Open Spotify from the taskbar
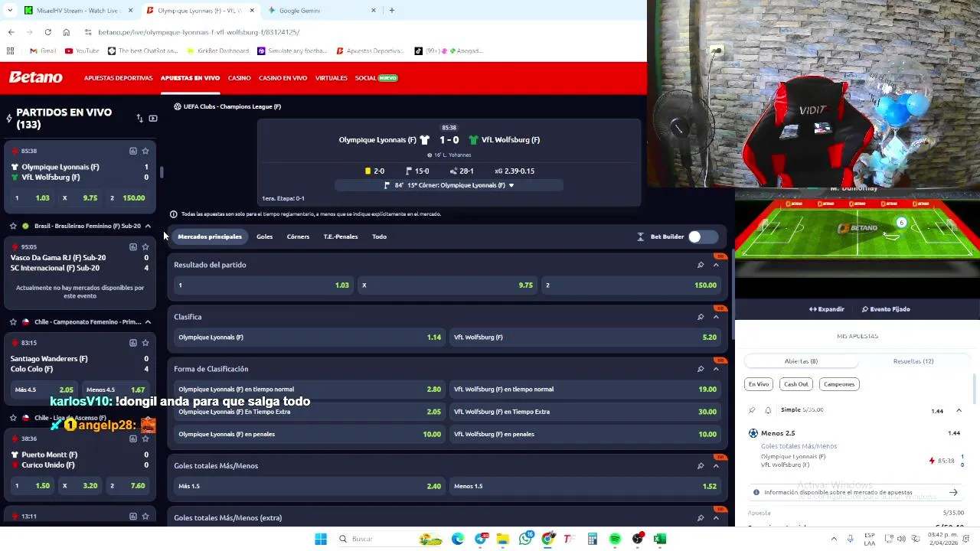 (x=615, y=540)
